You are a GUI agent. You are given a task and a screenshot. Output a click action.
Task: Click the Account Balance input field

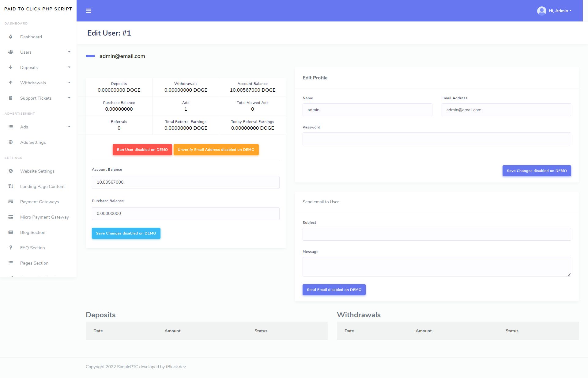tap(186, 182)
